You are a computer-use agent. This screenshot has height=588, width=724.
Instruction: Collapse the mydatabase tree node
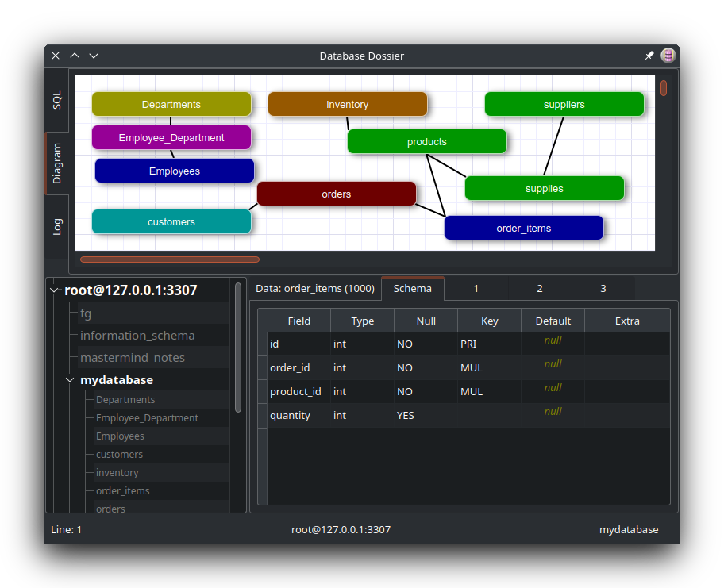70,380
